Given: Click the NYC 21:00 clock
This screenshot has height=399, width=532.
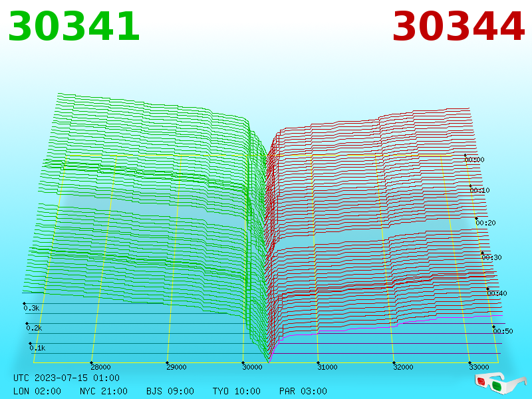Looking at the screenshot, I should click(104, 391).
